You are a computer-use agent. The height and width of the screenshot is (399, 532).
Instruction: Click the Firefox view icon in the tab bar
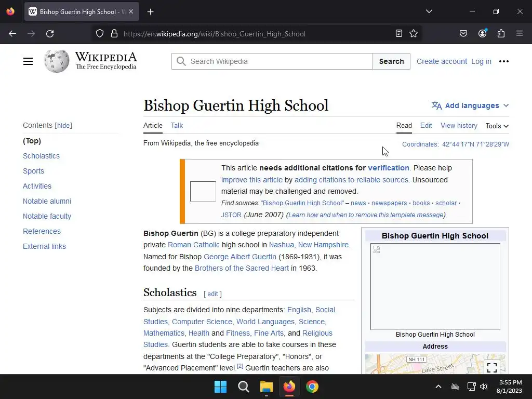pyautogui.click(x=10, y=11)
